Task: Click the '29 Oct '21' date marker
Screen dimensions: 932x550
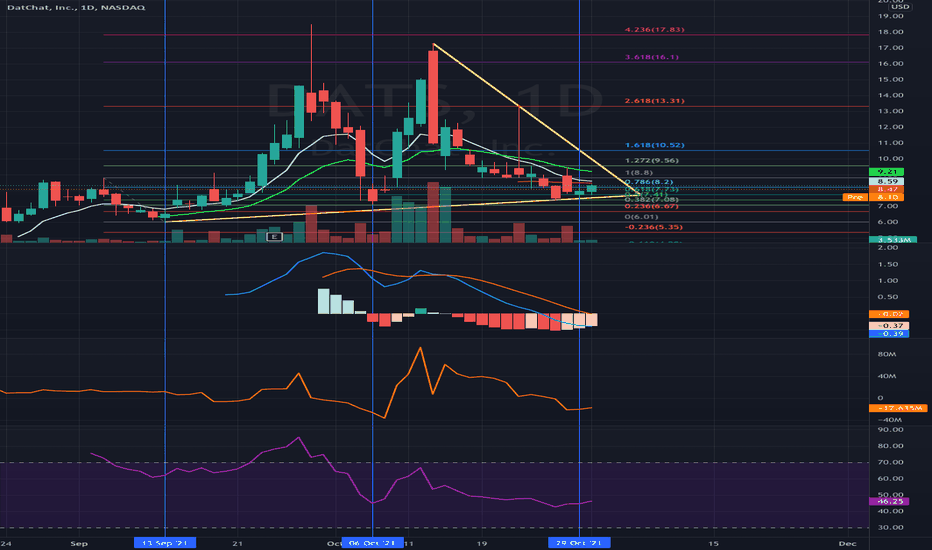Action: point(579,543)
